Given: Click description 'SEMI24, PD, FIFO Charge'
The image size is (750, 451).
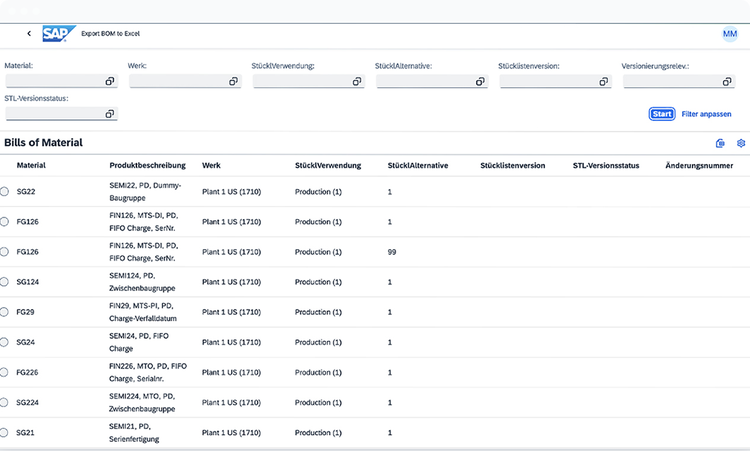Looking at the screenshot, I should click(139, 342).
